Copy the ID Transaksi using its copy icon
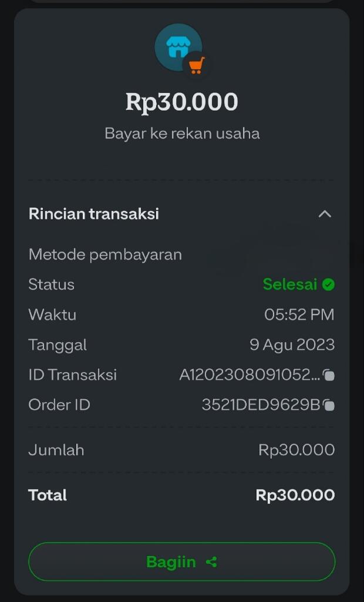 point(328,374)
